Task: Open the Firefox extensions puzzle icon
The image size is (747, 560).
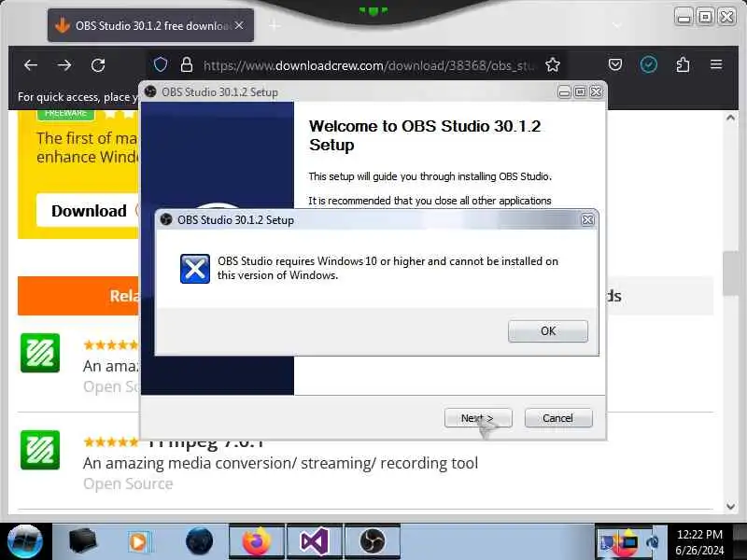Action: (683, 64)
